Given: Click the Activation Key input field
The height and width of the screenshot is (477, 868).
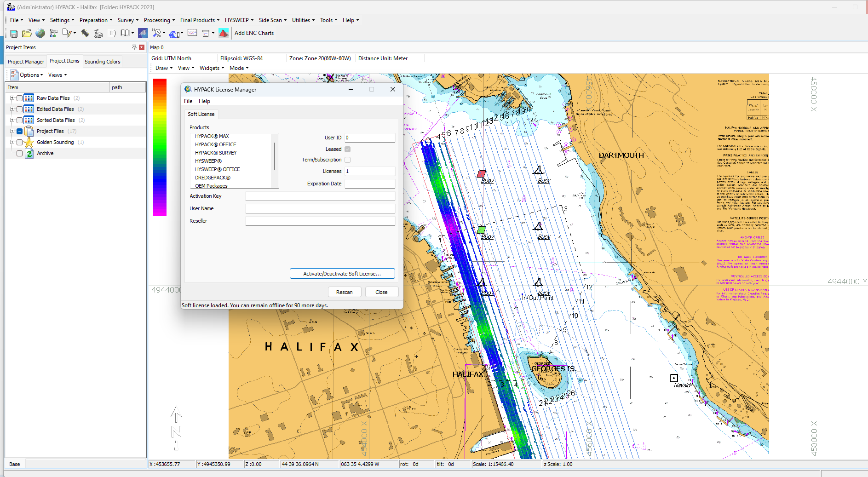Looking at the screenshot, I should point(320,196).
